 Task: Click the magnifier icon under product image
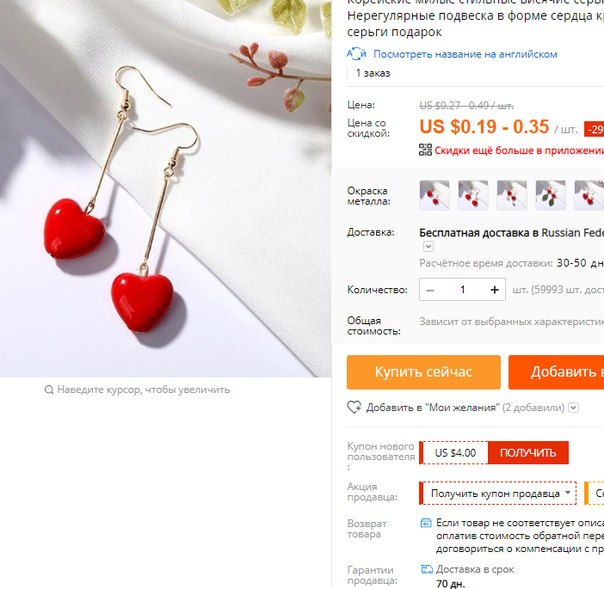[49, 390]
